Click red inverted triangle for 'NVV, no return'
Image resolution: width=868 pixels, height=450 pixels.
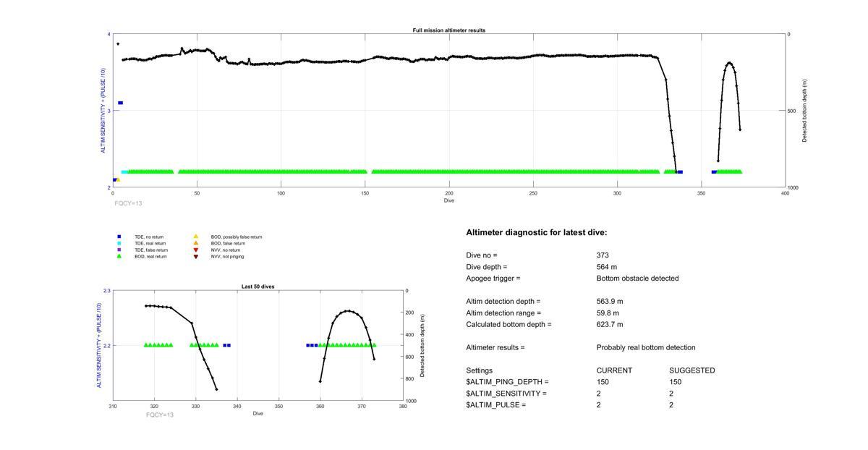[195, 250]
